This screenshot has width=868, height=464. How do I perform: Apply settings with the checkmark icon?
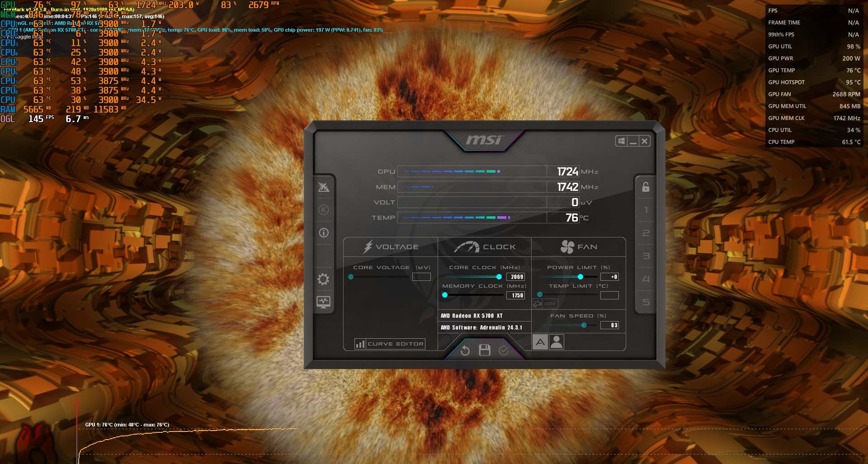click(504, 350)
